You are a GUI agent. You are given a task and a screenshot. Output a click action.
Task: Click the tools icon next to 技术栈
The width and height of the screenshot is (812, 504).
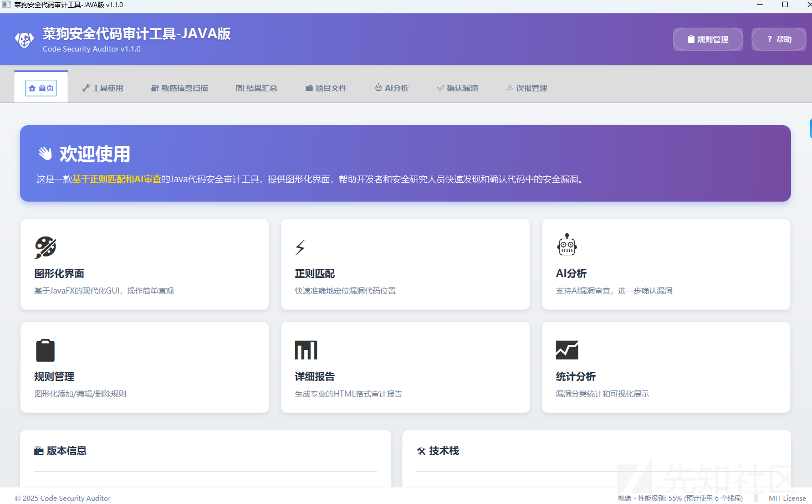click(421, 451)
